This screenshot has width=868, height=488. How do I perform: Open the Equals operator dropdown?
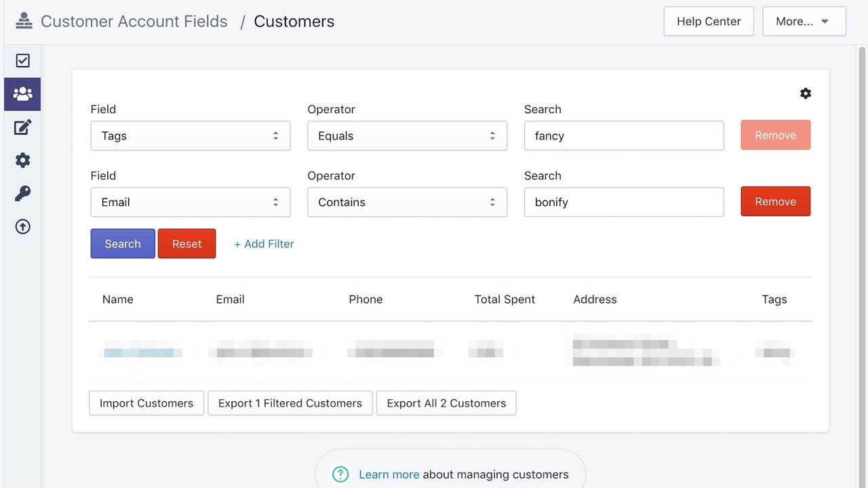[x=407, y=136]
